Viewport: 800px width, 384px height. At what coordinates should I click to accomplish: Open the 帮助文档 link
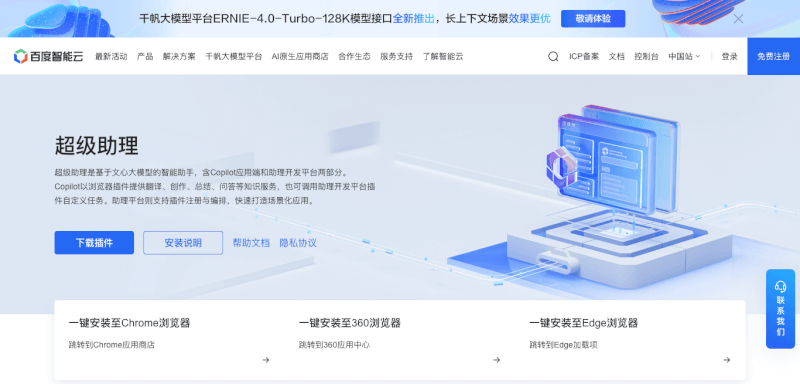click(x=251, y=243)
